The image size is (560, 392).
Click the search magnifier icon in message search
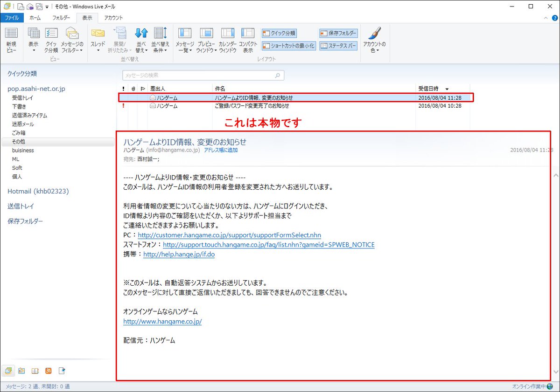[278, 76]
